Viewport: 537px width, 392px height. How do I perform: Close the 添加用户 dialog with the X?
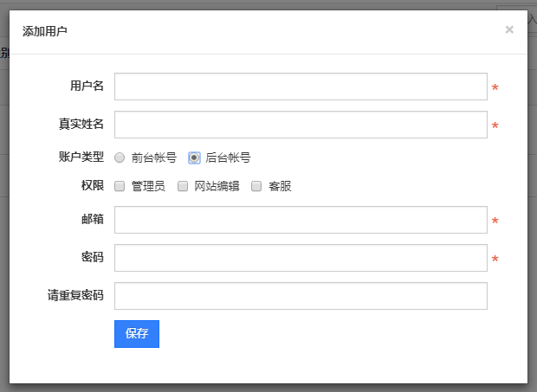tap(509, 29)
